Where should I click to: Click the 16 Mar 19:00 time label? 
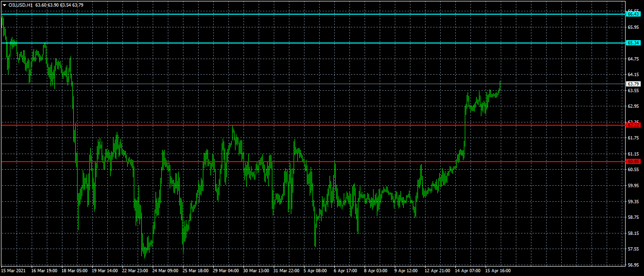(x=44, y=271)
